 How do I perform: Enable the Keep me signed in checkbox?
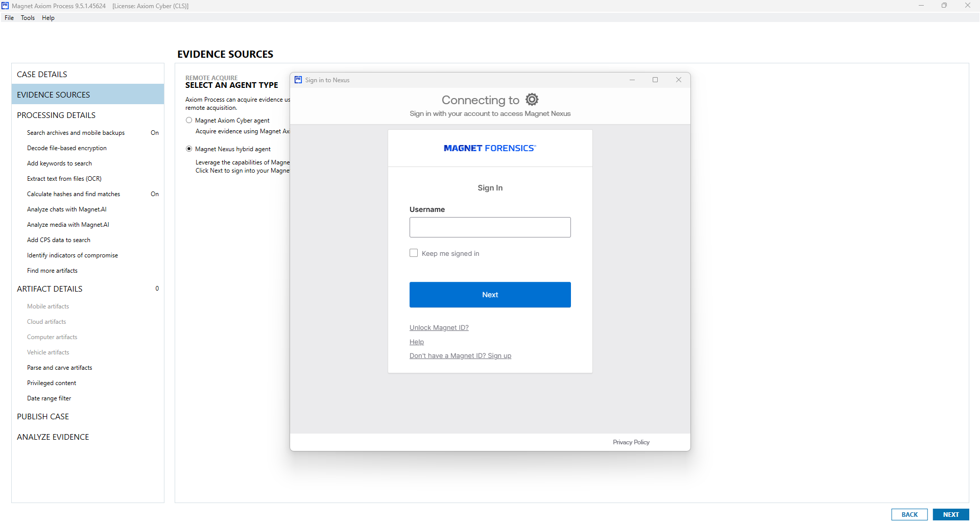point(414,253)
